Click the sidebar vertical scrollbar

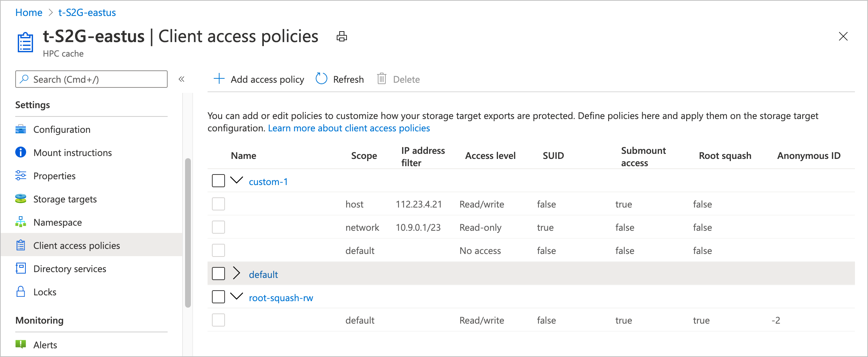click(188, 232)
